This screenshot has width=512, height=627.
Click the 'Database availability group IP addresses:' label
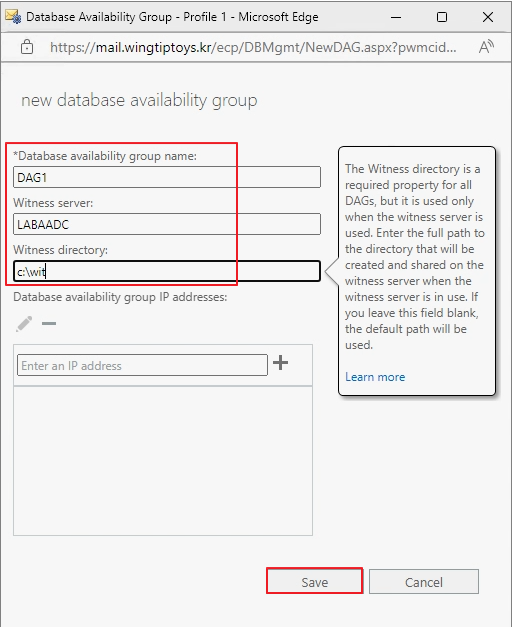[x=120, y=297]
